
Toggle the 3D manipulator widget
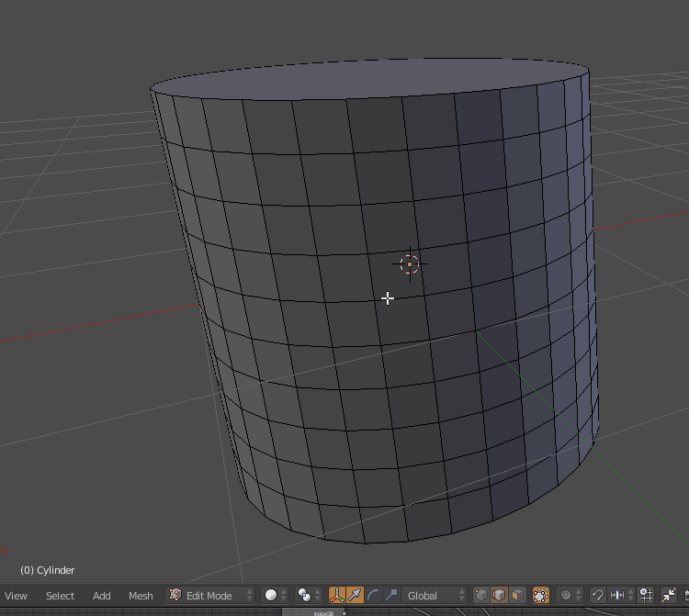click(x=337, y=596)
